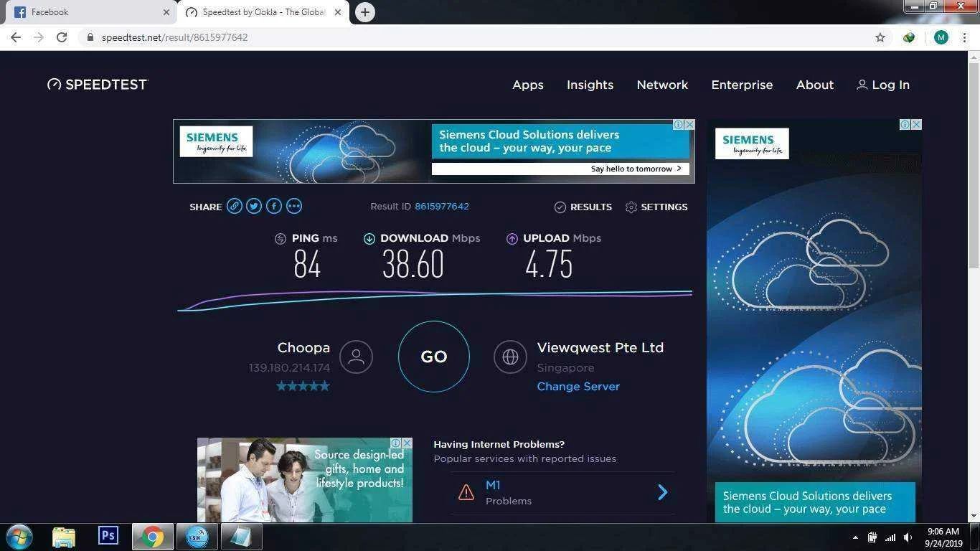Copy the result link via share icon

tap(235, 206)
